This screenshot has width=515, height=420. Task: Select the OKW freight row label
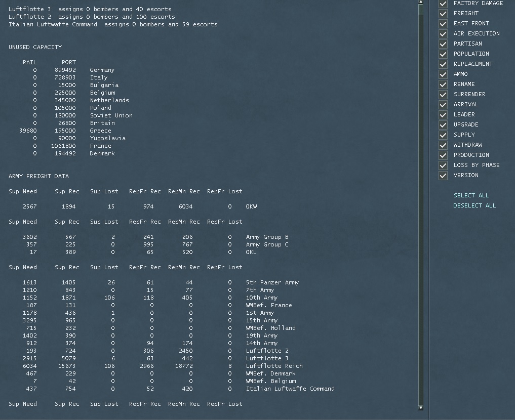[x=251, y=207]
